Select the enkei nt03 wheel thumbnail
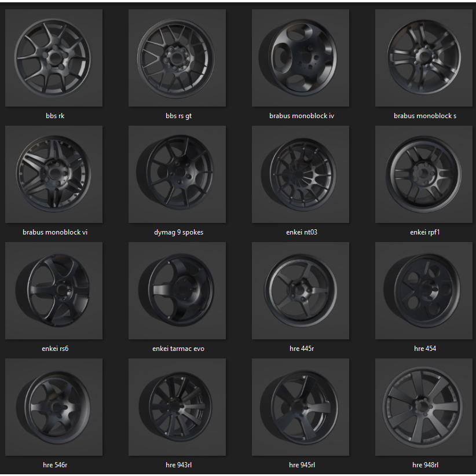The image size is (476, 476). pos(301,174)
